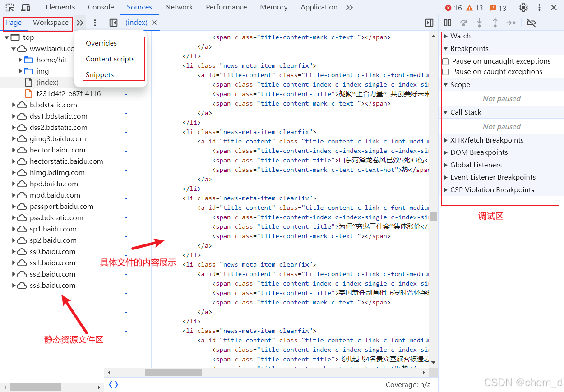This screenshot has height=392, width=564.
Task: Expand the XHR/fetch Breakpoints section
Action: pyautogui.click(x=486, y=140)
